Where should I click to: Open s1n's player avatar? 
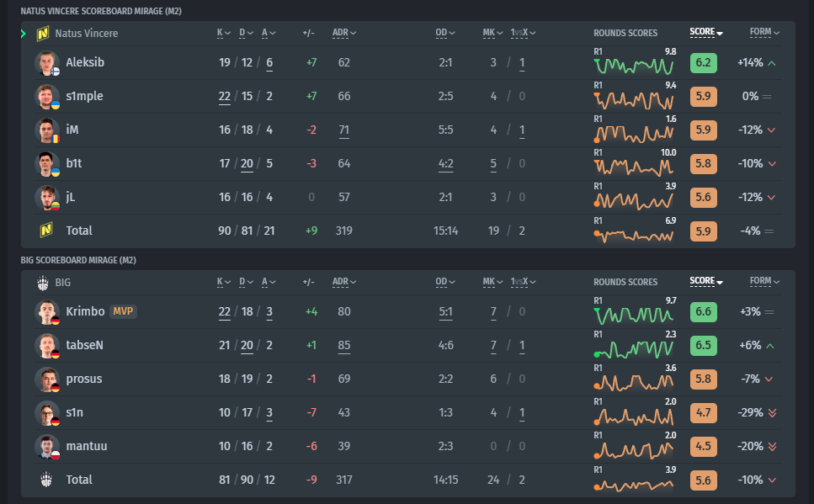coord(47,413)
